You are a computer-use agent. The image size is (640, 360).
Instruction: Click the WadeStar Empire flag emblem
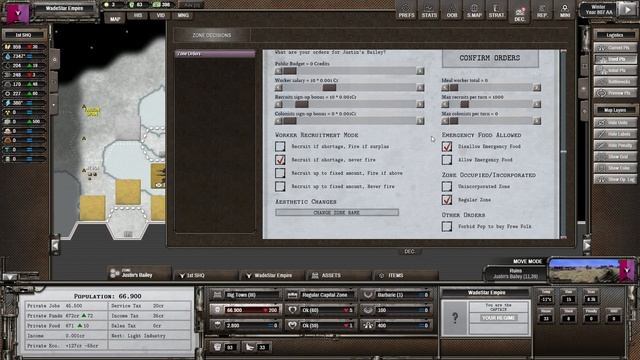[18, 12]
